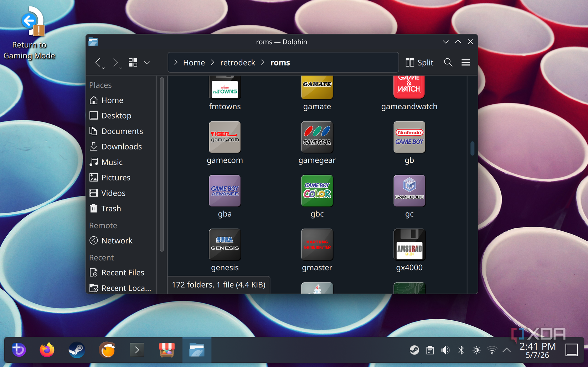Viewport: 588px width, 367px height.
Task: Launch Steam from the taskbar
Action: (77, 350)
